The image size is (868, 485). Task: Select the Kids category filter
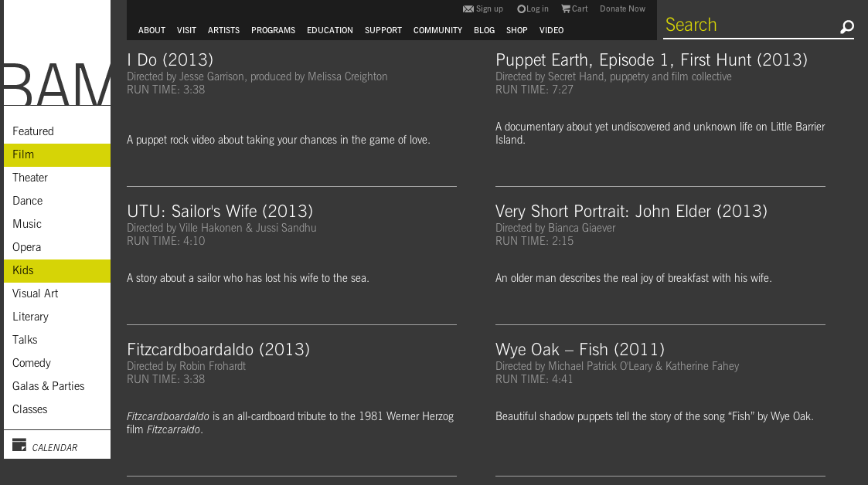23,270
